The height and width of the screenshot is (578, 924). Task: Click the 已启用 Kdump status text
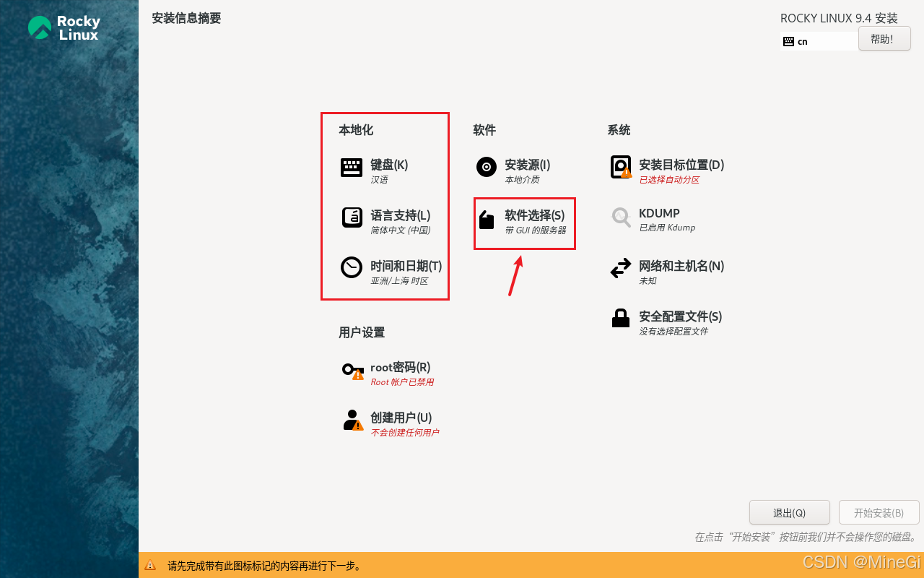(x=667, y=228)
